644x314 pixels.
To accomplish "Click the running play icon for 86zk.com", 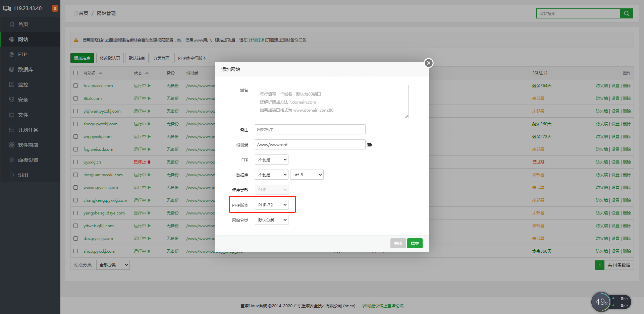I will [x=149, y=99].
